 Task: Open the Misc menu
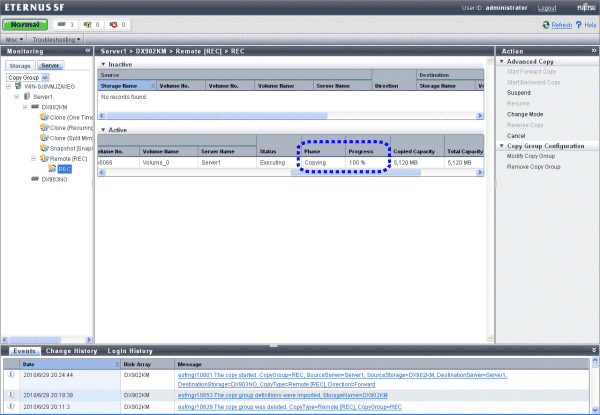click(15, 39)
